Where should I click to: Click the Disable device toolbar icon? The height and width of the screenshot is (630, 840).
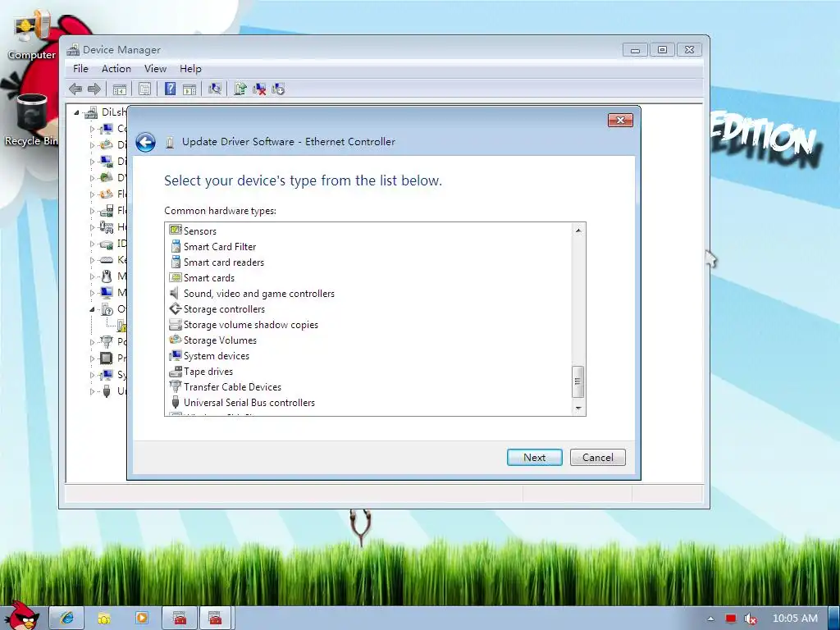(278, 89)
